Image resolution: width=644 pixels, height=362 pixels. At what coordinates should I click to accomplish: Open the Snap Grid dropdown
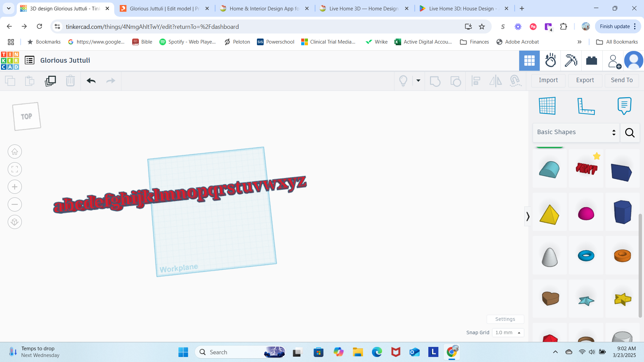tap(508, 333)
